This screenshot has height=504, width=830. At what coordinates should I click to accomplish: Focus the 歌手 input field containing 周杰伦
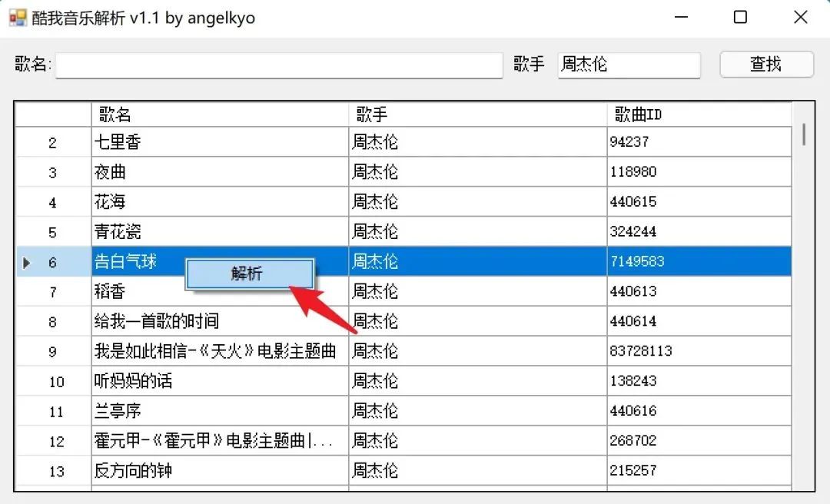pos(629,65)
